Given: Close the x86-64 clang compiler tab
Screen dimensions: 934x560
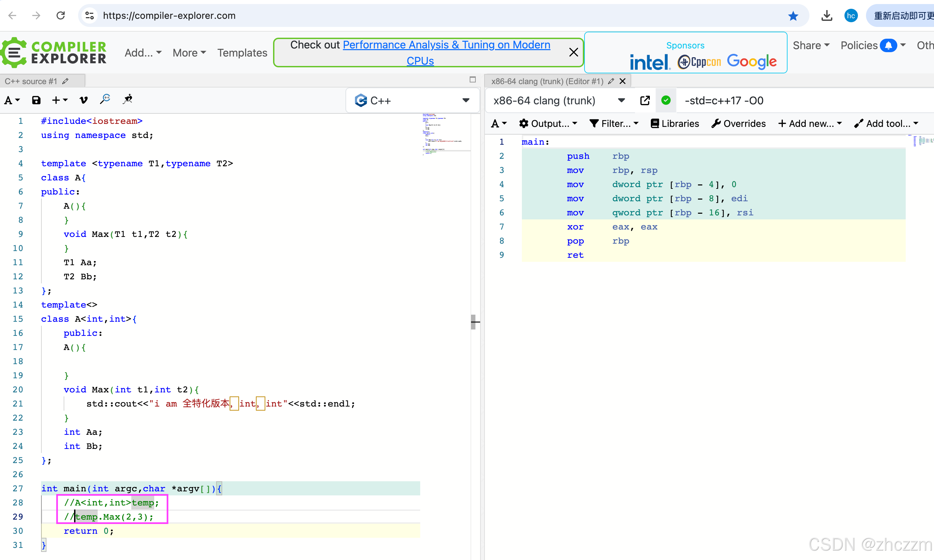Looking at the screenshot, I should point(623,81).
